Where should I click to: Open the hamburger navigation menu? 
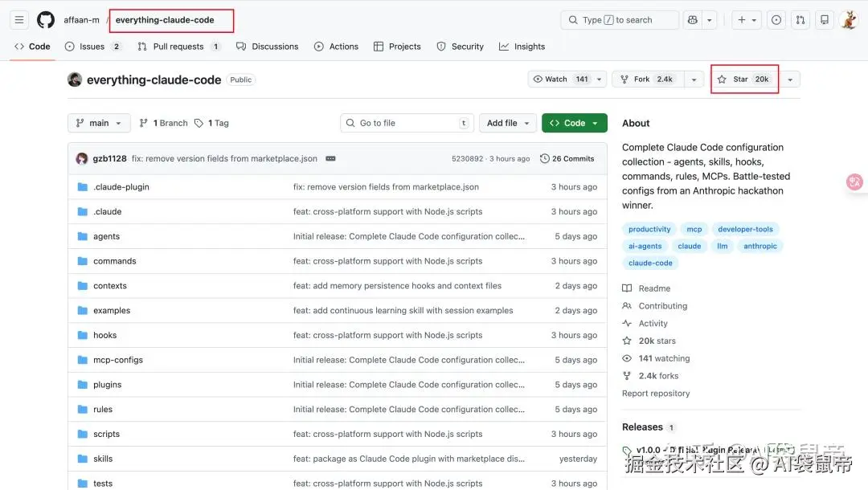click(20, 20)
